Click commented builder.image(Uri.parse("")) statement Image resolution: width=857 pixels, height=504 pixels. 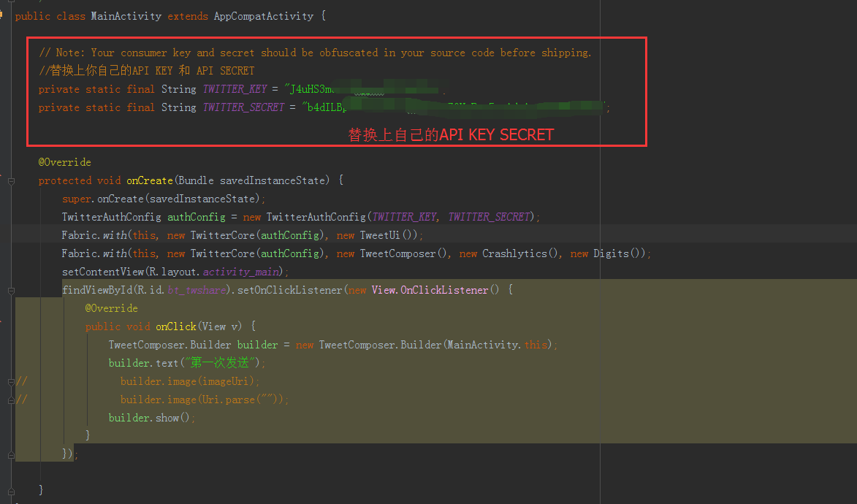tap(205, 400)
